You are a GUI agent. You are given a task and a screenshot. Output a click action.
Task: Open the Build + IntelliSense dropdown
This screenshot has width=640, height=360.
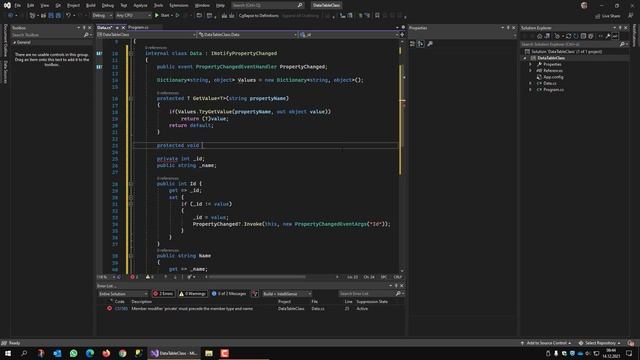287,294
